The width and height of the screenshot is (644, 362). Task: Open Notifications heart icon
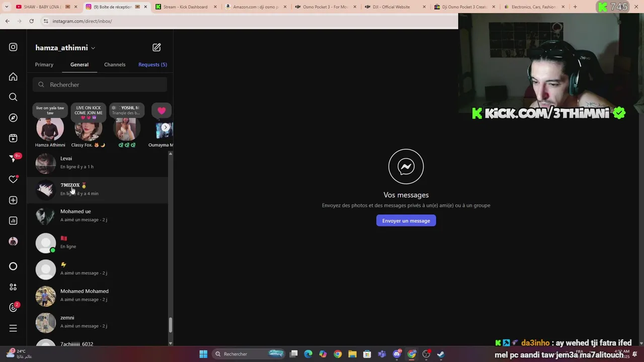coord(14,179)
